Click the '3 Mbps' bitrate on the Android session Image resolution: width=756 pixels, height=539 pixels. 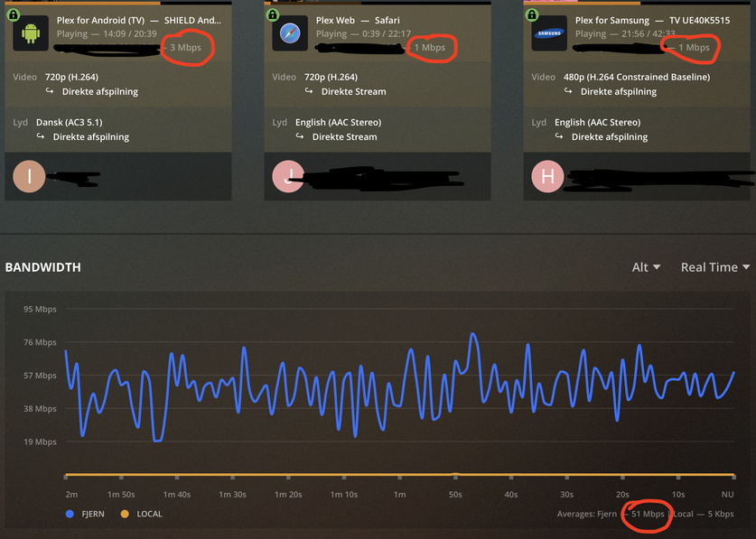[x=186, y=47]
